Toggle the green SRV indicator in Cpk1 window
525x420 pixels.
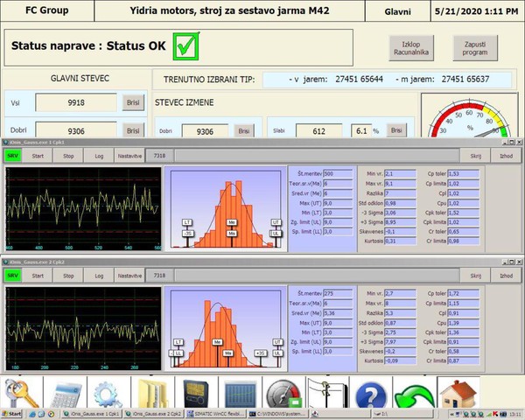pos(13,155)
